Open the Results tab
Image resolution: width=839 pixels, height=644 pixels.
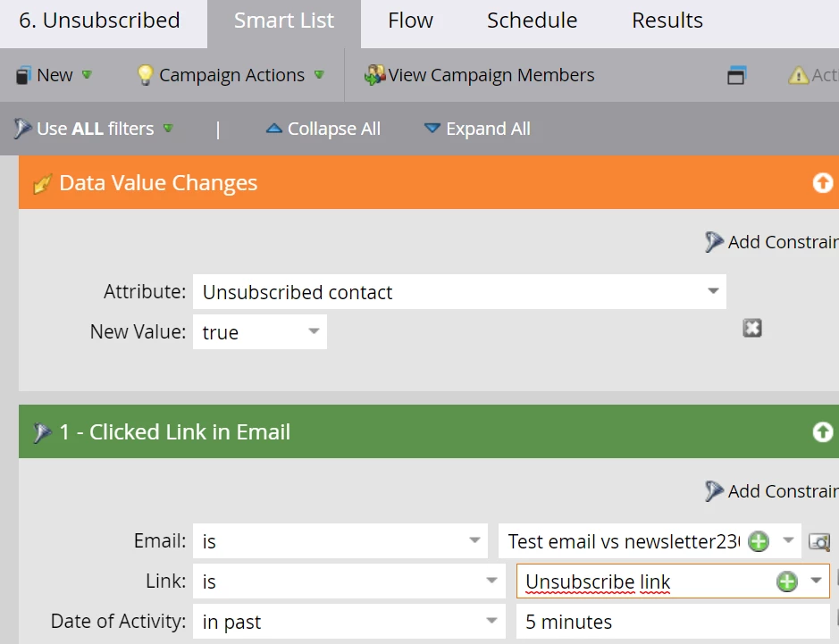(x=667, y=21)
